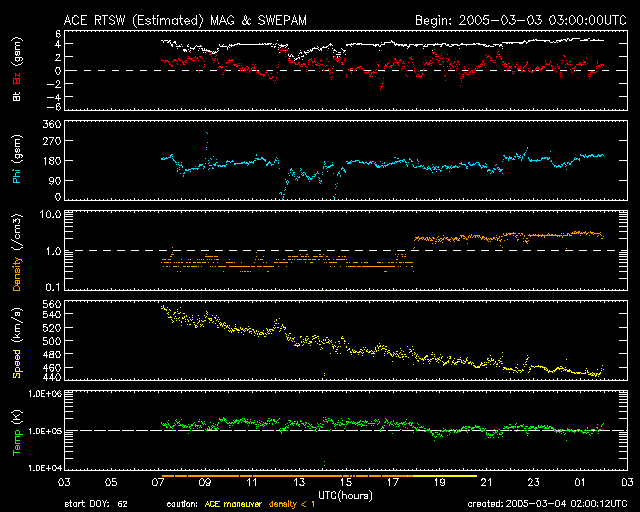Image resolution: width=640 pixels, height=512 pixels.
Task: Click the '01' hour label on the time axis
Action: (580, 482)
